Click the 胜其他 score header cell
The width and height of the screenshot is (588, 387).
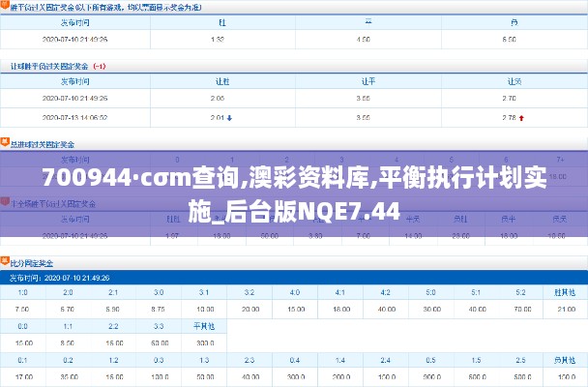click(565, 292)
